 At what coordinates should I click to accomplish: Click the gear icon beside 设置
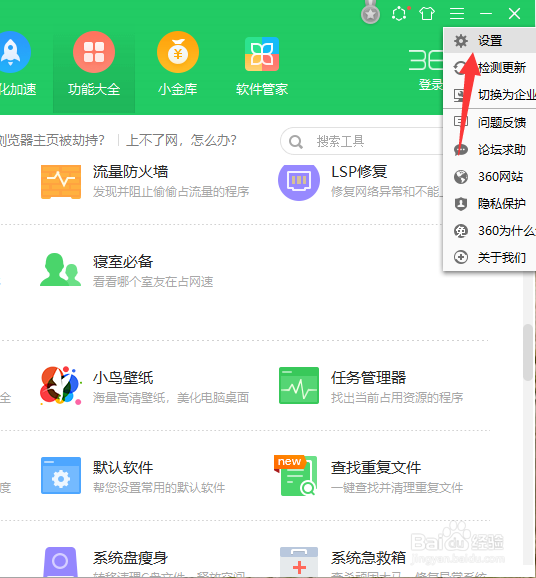point(461,41)
